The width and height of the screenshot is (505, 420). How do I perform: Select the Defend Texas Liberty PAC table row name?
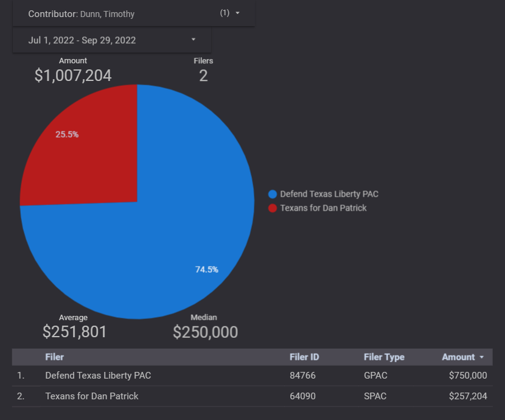(x=98, y=376)
